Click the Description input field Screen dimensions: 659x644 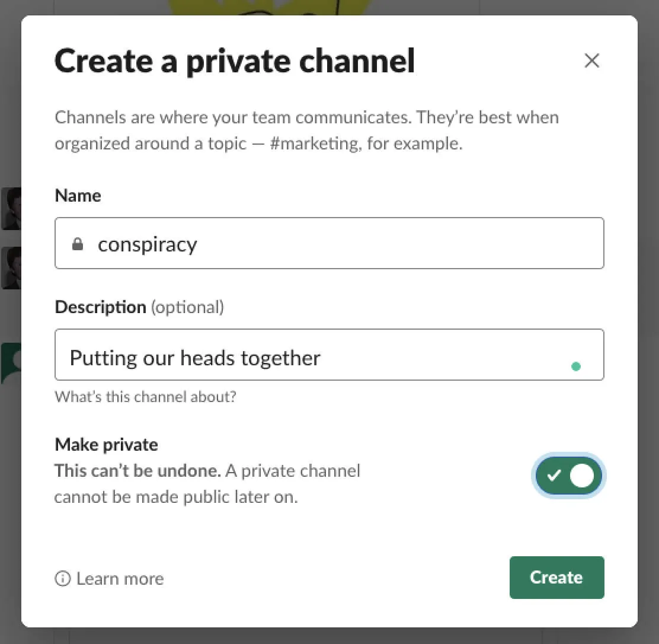coord(329,355)
